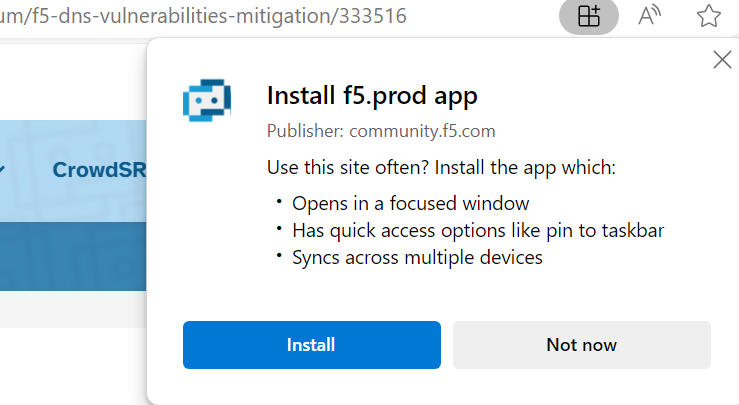Focus the address bar URL text

(x=200, y=17)
